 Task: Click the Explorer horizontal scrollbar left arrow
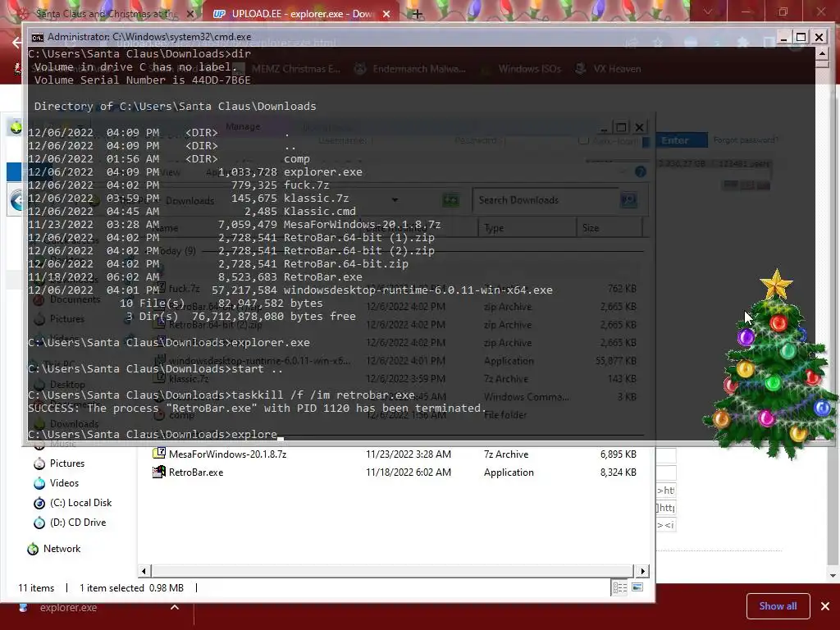144,571
